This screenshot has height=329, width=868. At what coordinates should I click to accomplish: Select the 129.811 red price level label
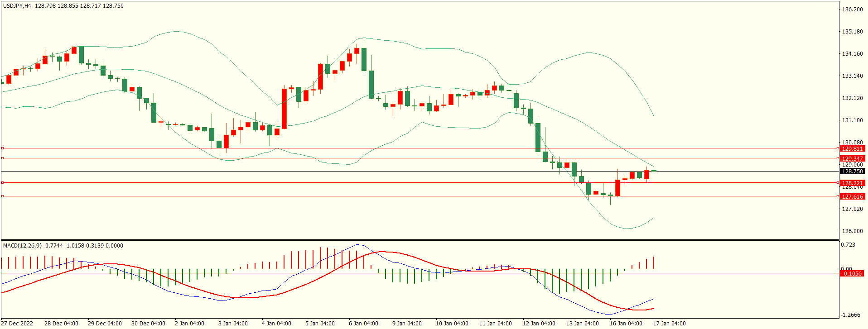(852, 149)
